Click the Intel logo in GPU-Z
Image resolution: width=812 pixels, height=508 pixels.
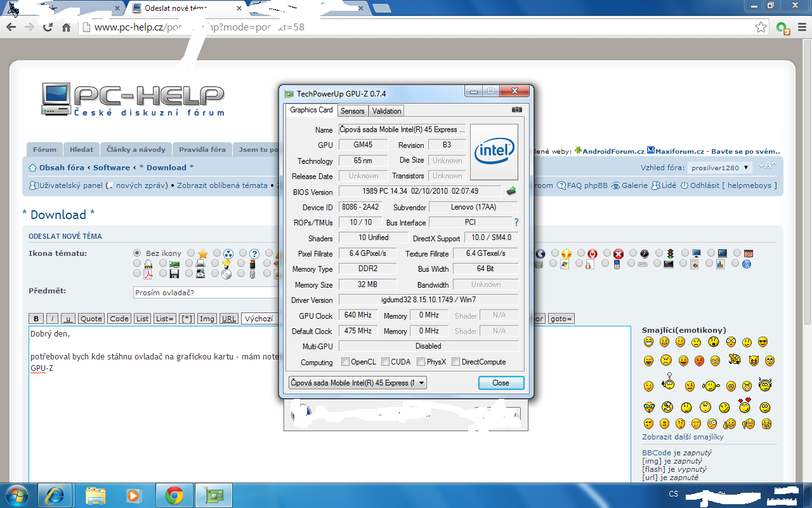click(494, 152)
